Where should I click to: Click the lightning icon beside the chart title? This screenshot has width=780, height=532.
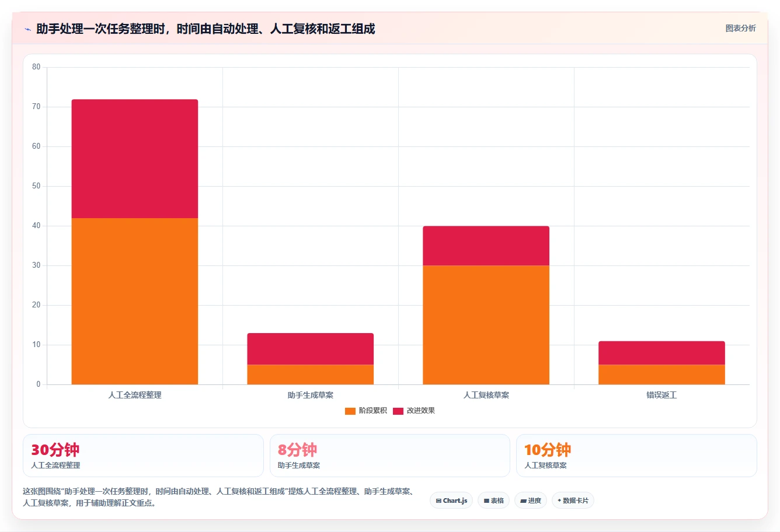[x=27, y=29]
